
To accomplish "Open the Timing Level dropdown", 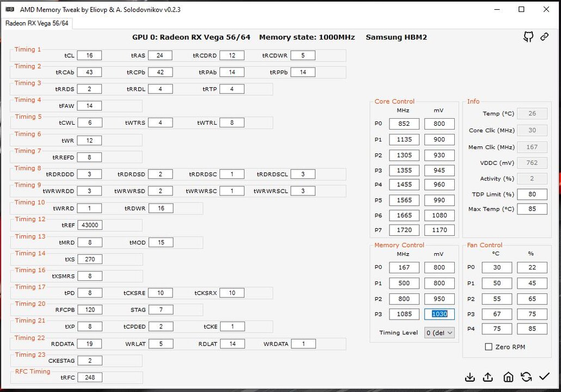I will coord(440,333).
